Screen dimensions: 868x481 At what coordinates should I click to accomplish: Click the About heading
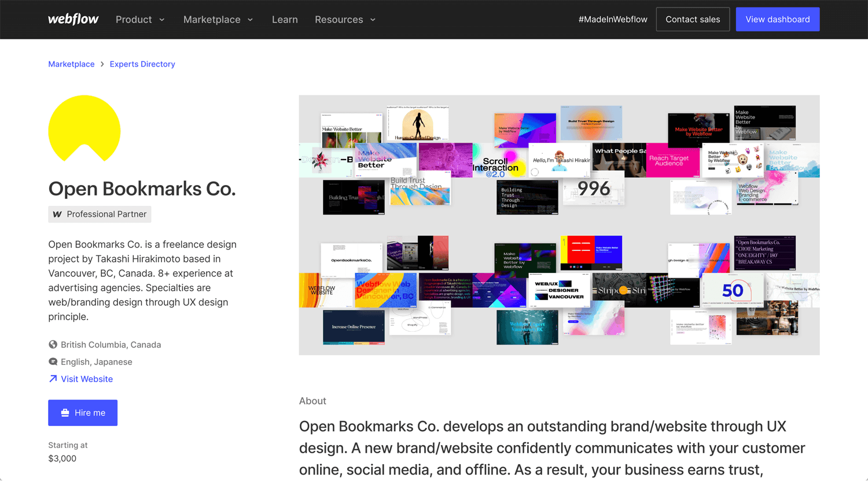click(312, 401)
